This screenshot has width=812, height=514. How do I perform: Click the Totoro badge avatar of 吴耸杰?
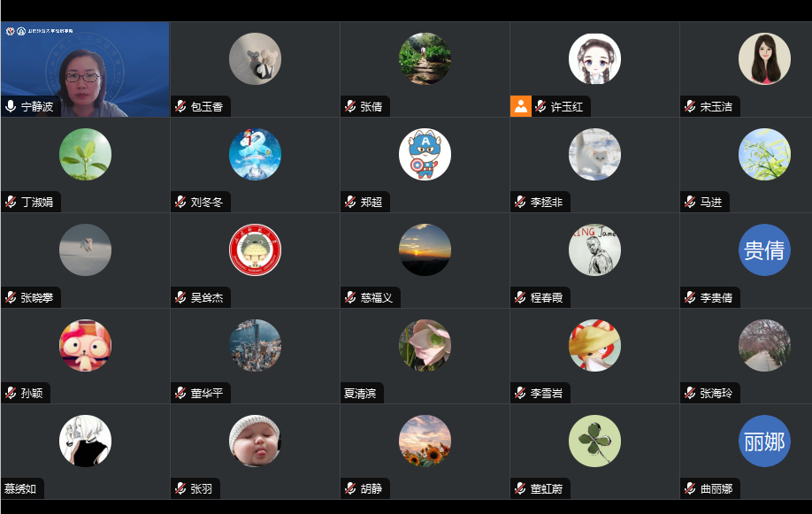pyautogui.click(x=255, y=249)
